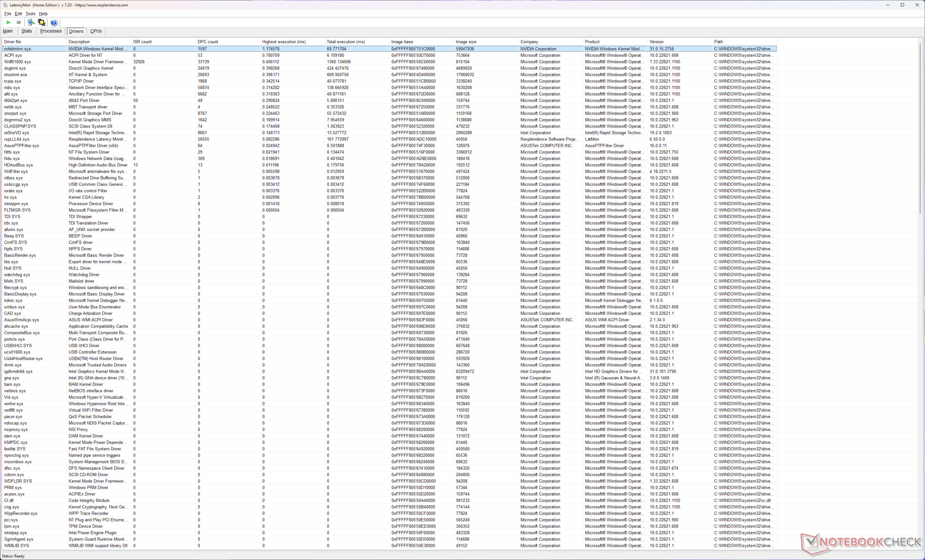Sort by Highest execution (ms) column header
Viewport: 925px width, 560px height.
[x=284, y=42]
